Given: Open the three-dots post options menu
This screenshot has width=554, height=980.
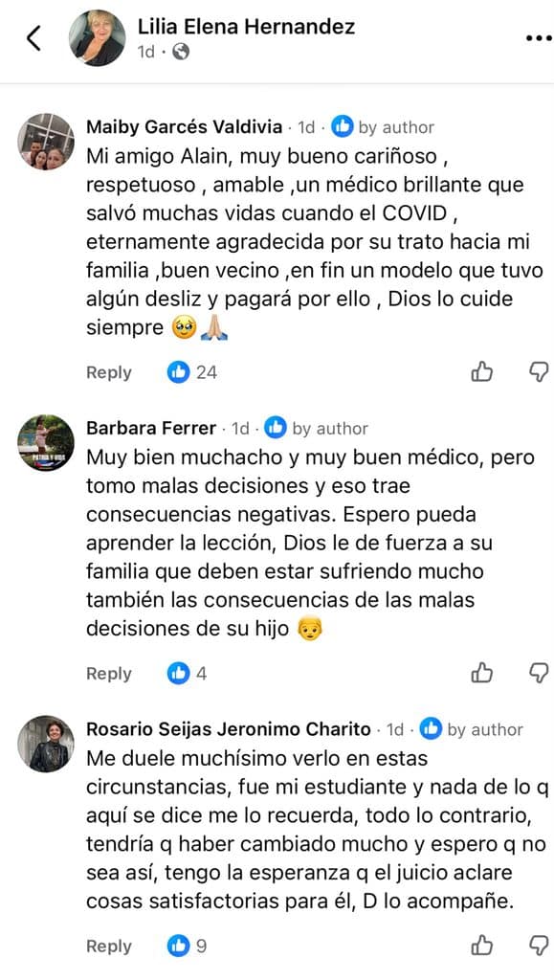Looking at the screenshot, I should coord(539,38).
